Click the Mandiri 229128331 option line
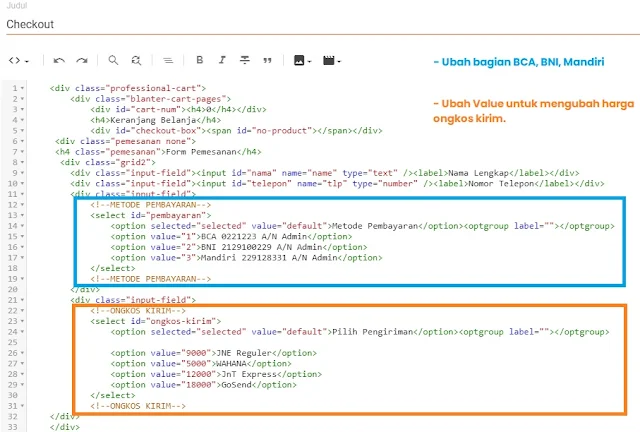640x432 pixels. 247,258
